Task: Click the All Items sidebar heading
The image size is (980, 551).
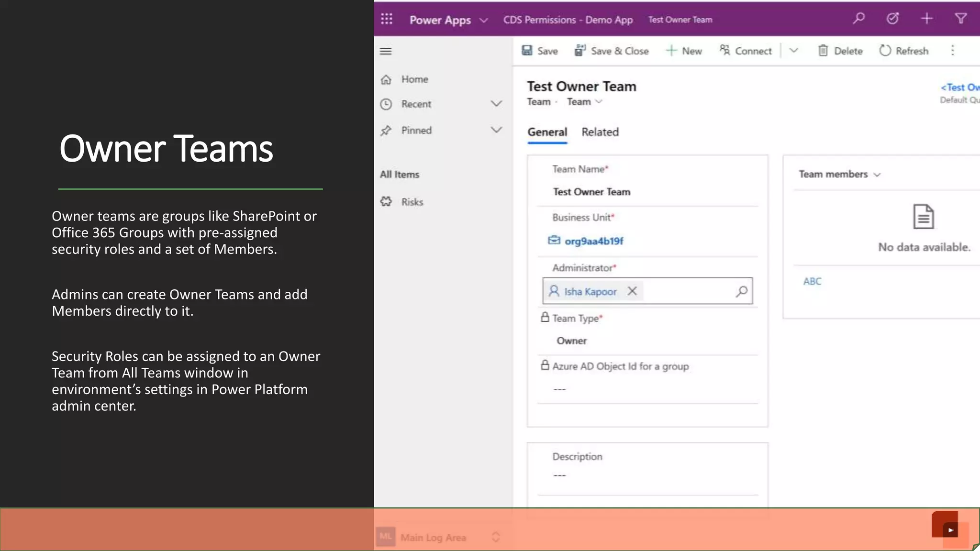Action: [400, 175]
